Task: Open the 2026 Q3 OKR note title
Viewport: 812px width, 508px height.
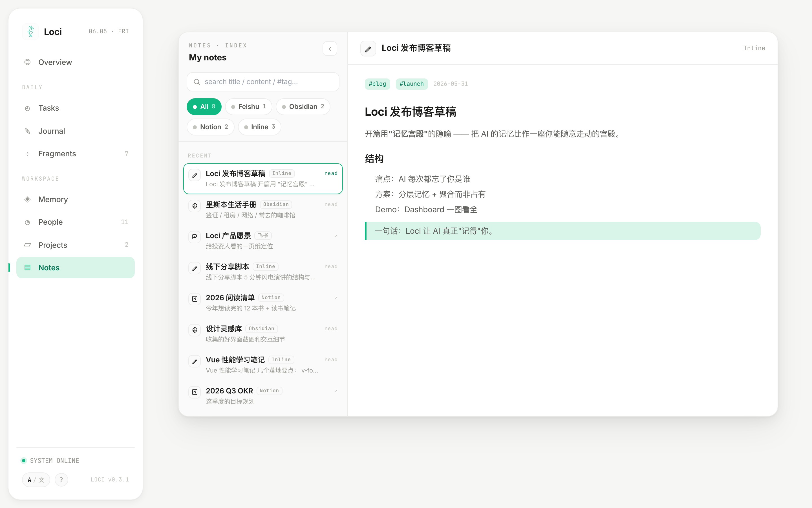Action: click(230, 391)
